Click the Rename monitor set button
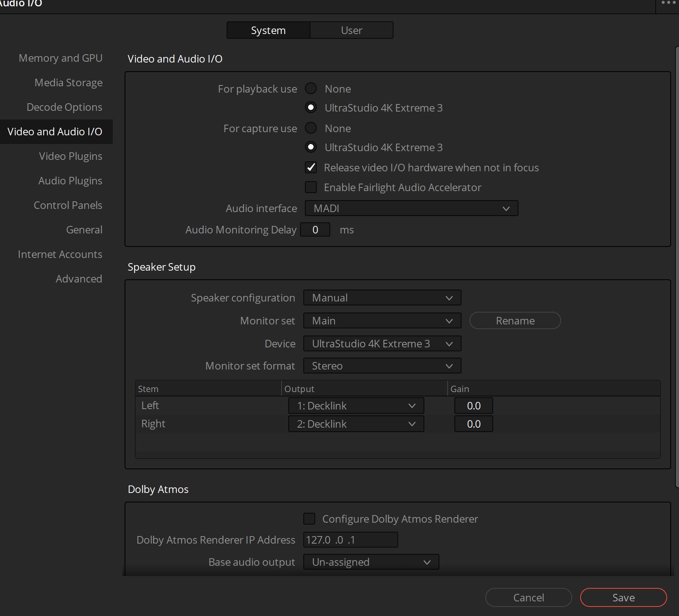 (x=515, y=320)
